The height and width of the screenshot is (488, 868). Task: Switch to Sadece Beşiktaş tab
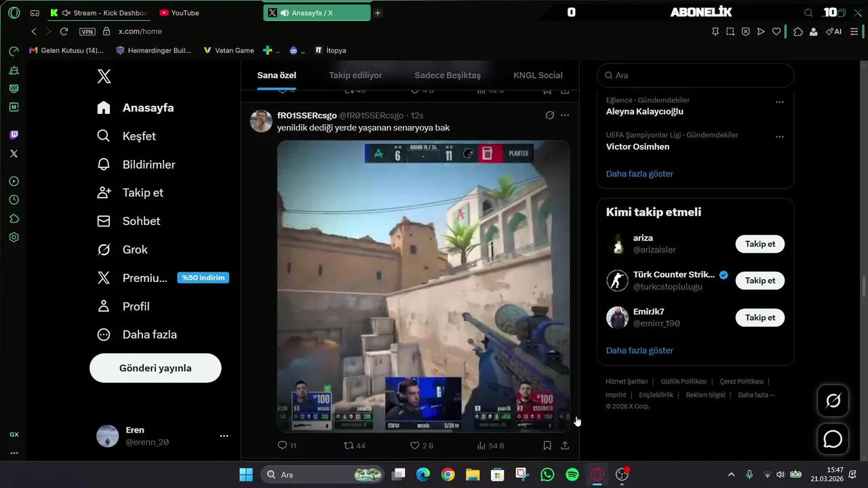pos(448,75)
